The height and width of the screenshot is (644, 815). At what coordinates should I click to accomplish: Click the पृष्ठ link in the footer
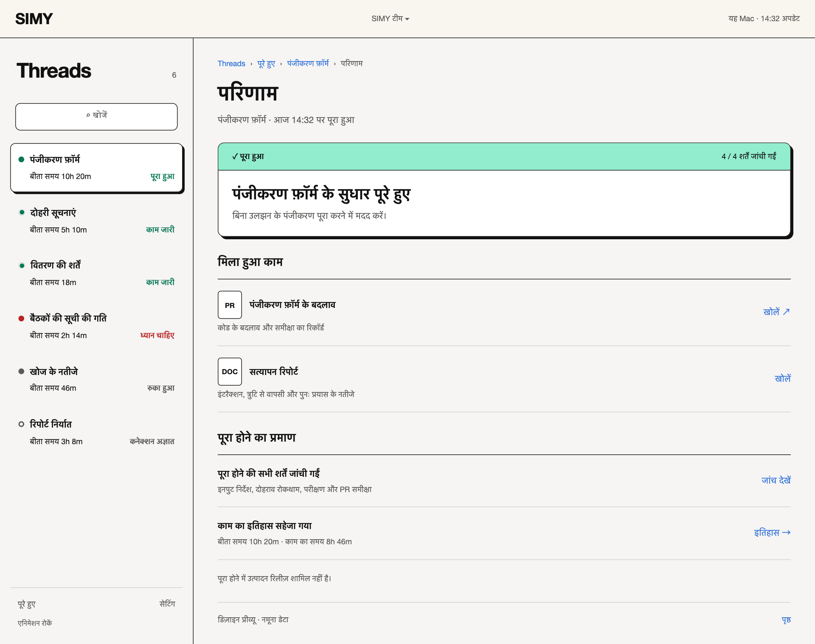(x=786, y=620)
